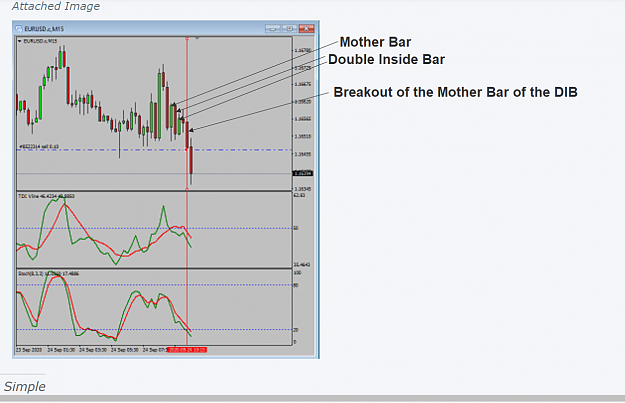
Task: Click 'Breakout of the Mother Bar of the DIB' label
Action: tap(455, 92)
